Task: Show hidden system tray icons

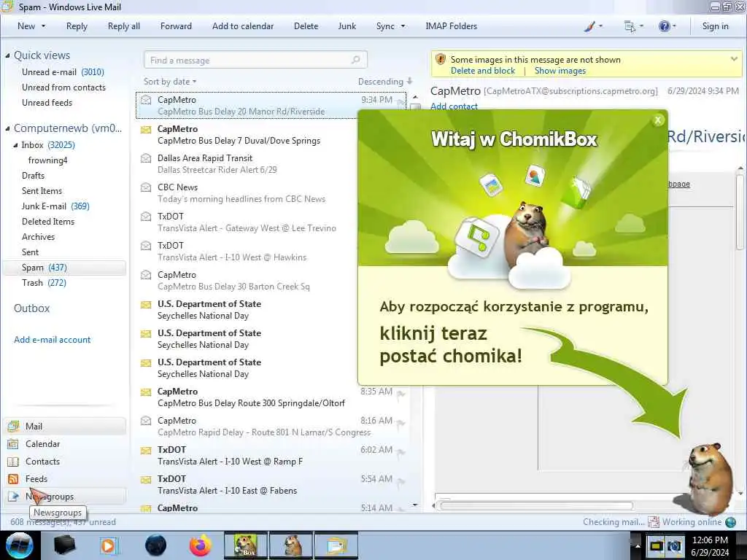Action: click(x=638, y=545)
